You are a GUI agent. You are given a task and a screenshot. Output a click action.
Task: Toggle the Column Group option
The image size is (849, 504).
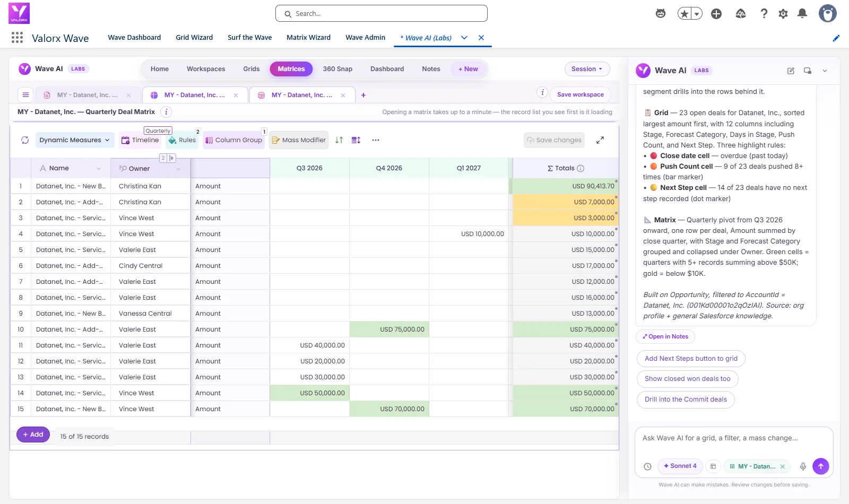(x=234, y=140)
